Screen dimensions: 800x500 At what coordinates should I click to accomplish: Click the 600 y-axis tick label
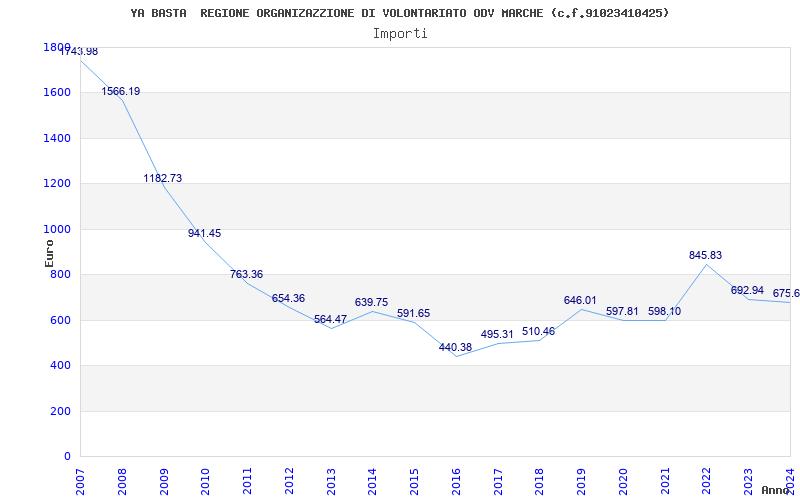(x=60, y=320)
